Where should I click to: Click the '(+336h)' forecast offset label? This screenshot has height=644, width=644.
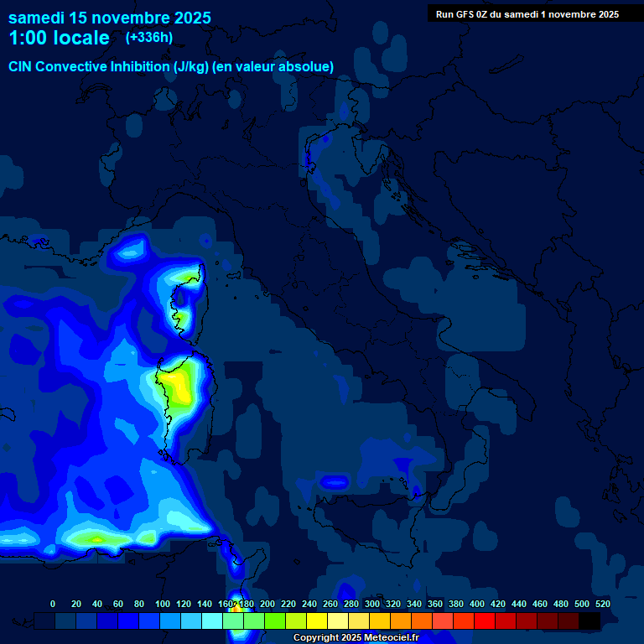[151, 38]
